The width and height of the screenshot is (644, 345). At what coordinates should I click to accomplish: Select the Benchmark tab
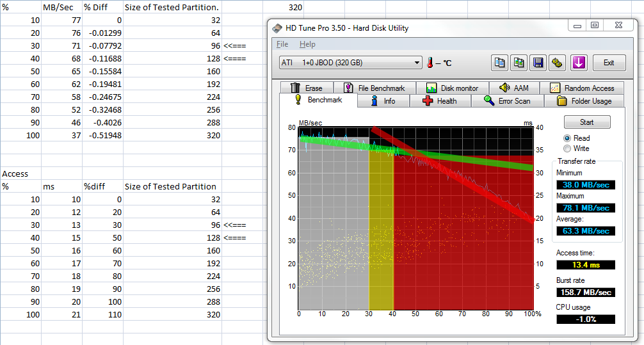318,100
